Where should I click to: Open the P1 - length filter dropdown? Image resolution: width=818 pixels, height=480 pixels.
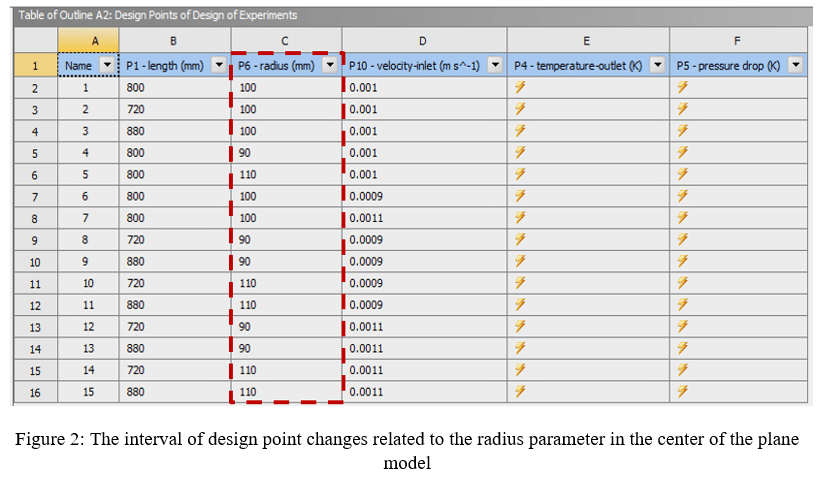click(x=219, y=66)
